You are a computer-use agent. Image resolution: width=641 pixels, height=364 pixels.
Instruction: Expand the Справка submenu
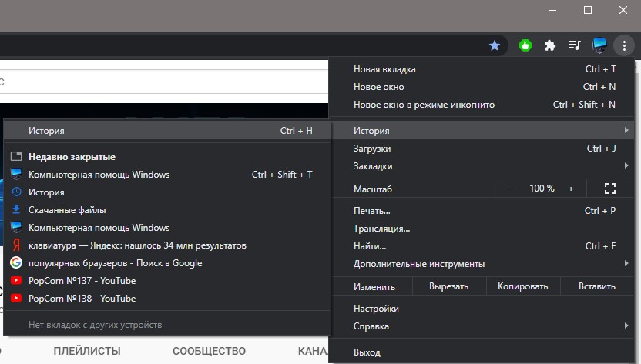coord(482,326)
